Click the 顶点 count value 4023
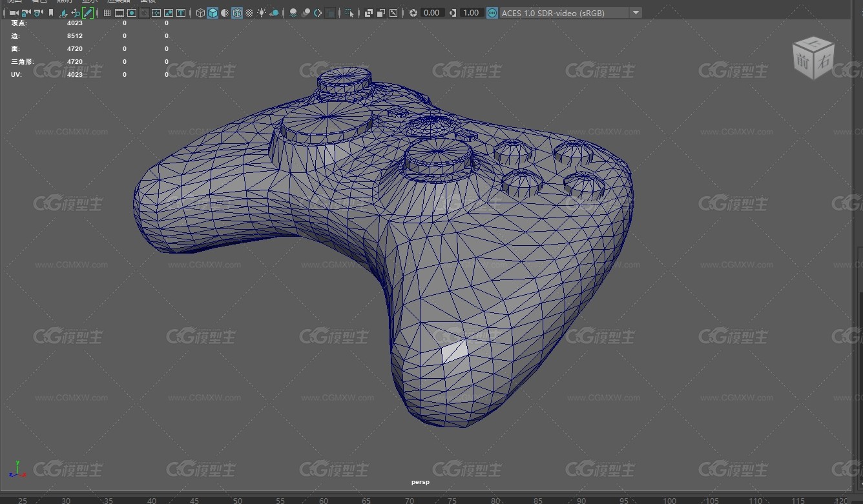 [x=75, y=23]
